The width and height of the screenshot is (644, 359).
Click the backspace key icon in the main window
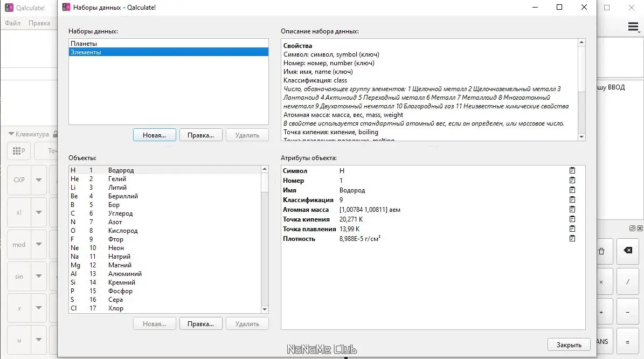[628, 251]
